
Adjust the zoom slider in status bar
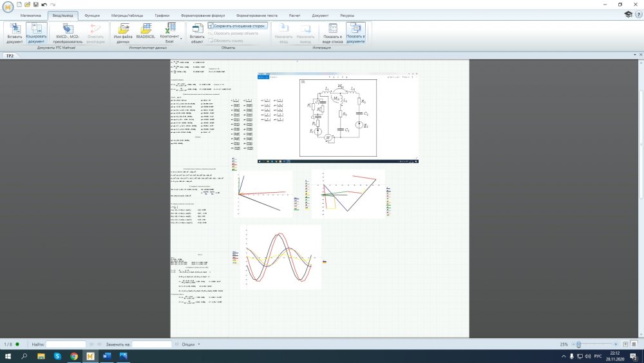click(578, 344)
